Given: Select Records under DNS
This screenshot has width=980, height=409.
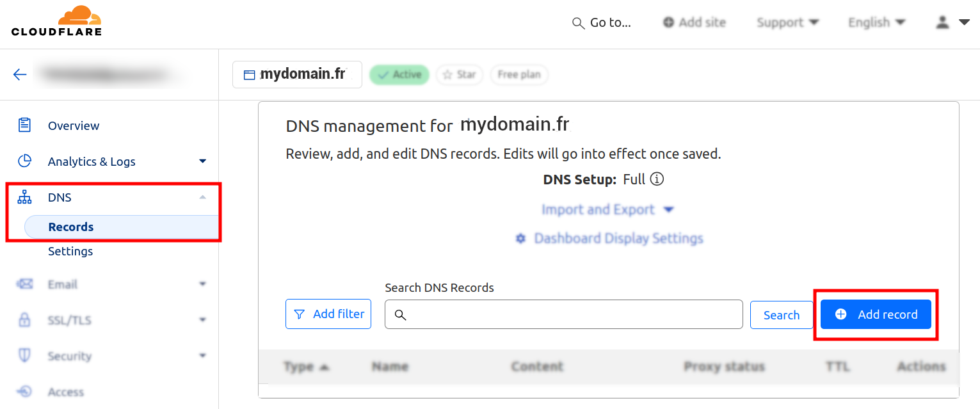Looking at the screenshot, I should [71, 227].
